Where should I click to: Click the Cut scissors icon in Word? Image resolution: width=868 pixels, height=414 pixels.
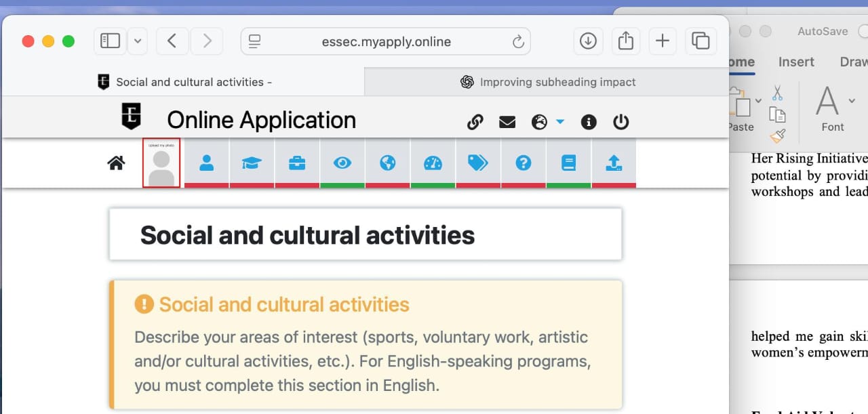[777, 93]
